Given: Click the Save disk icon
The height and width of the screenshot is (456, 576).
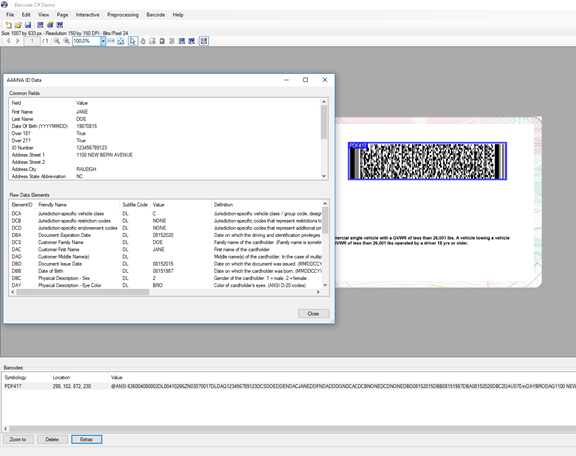Looking at the screenshot, I should [x=28, y=25].
